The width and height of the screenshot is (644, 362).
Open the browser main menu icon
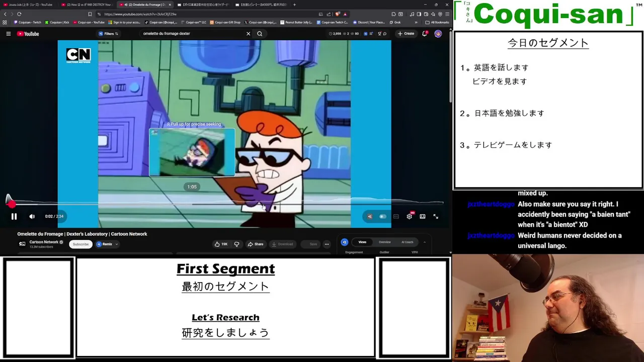coord(447,14)
